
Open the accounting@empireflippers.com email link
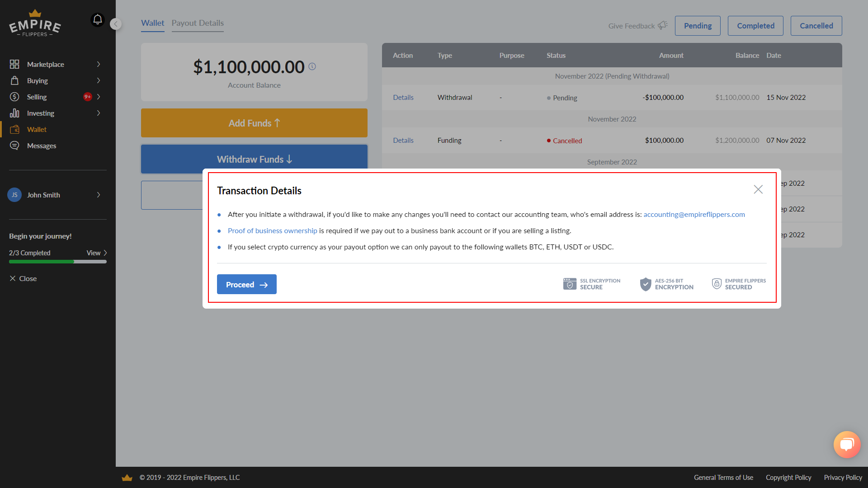(x=694, y=214)
